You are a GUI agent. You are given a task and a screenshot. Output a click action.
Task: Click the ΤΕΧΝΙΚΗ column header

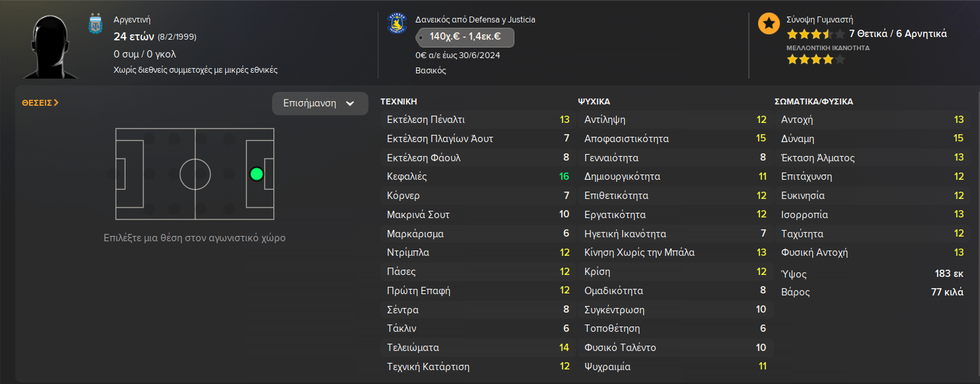click(x=399, y=102)
